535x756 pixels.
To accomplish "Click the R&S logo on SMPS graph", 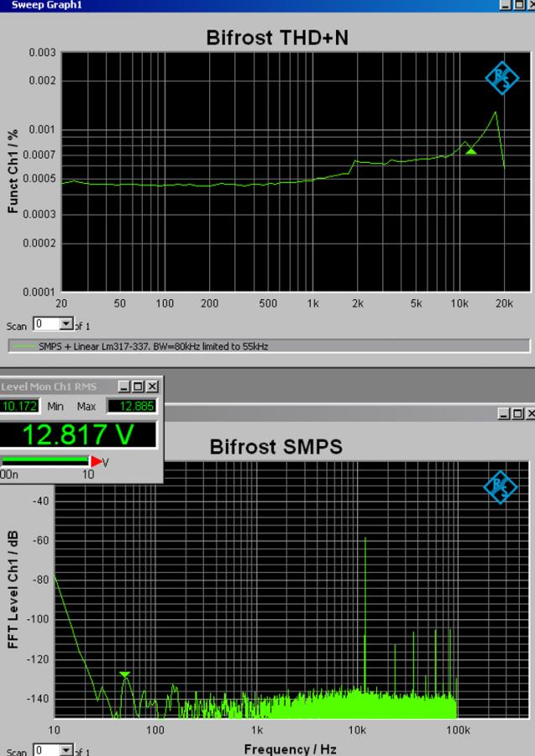I will (501, 487).
